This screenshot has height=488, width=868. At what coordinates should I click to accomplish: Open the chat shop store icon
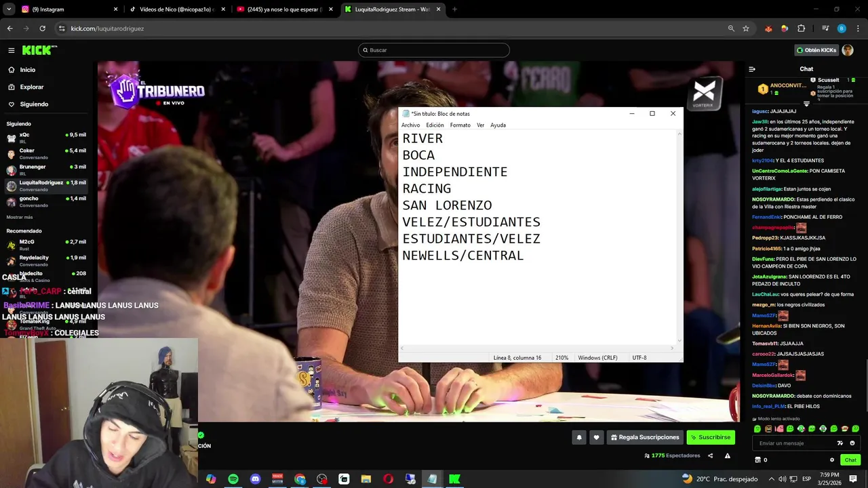click(758, 460)
